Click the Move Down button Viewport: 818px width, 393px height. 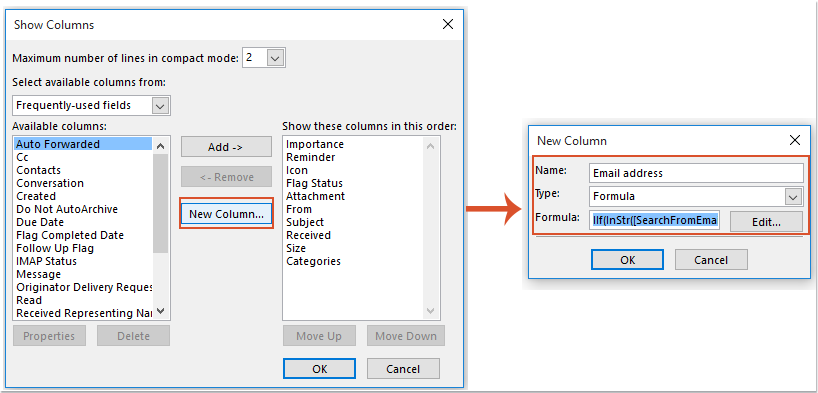click(406, 336)
